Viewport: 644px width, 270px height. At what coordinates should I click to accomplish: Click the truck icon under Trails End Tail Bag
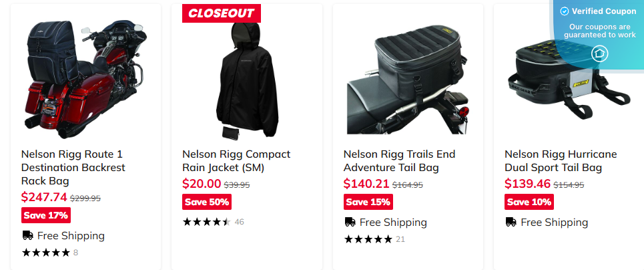(x=350, y=222)
